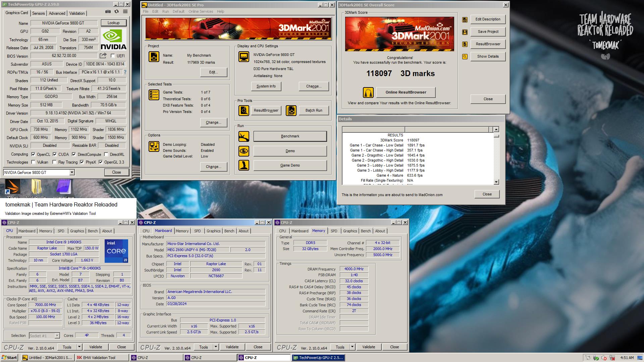Image resolution: width=644 pixels, height=362 pixels.
Task: Click Options icon in 3DMark2001
Action: (x=154, y=146)
